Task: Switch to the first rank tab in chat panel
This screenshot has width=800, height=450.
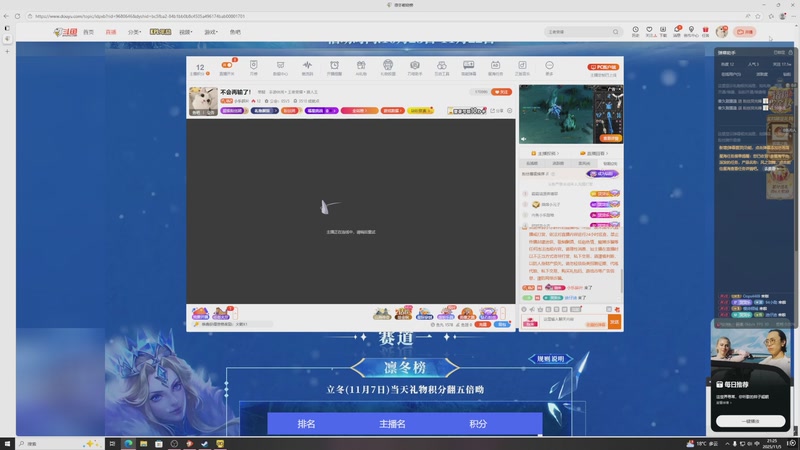Action: coord(532,163)
